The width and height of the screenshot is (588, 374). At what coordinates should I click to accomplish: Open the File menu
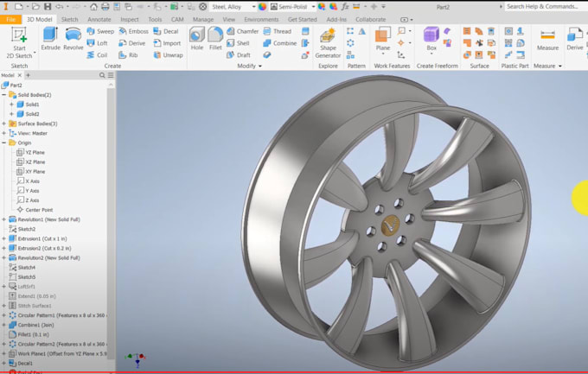tap(11, 19)
